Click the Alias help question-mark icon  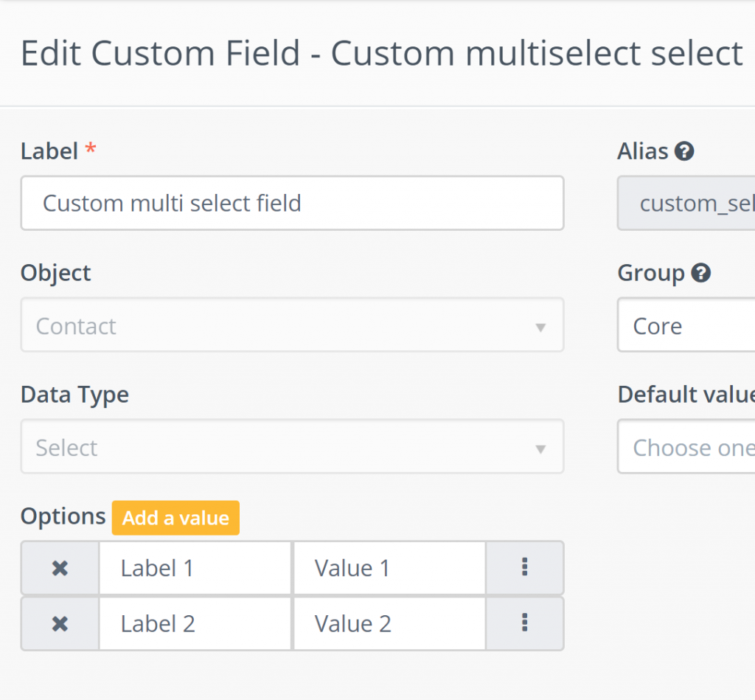[685, 152]
